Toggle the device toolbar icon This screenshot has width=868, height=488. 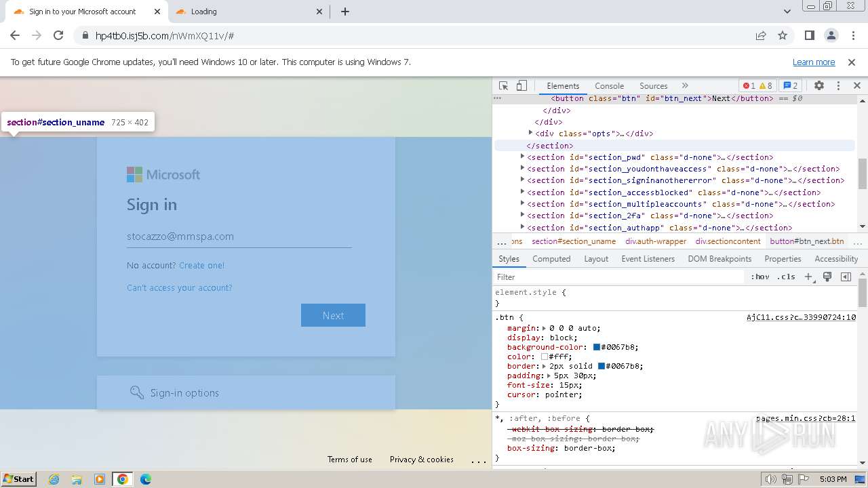point(521,85)
